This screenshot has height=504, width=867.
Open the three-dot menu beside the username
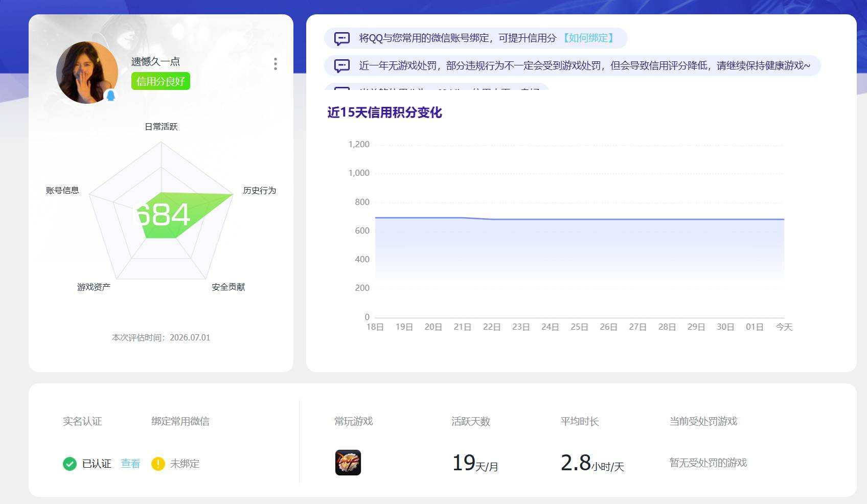coord(276,64)
